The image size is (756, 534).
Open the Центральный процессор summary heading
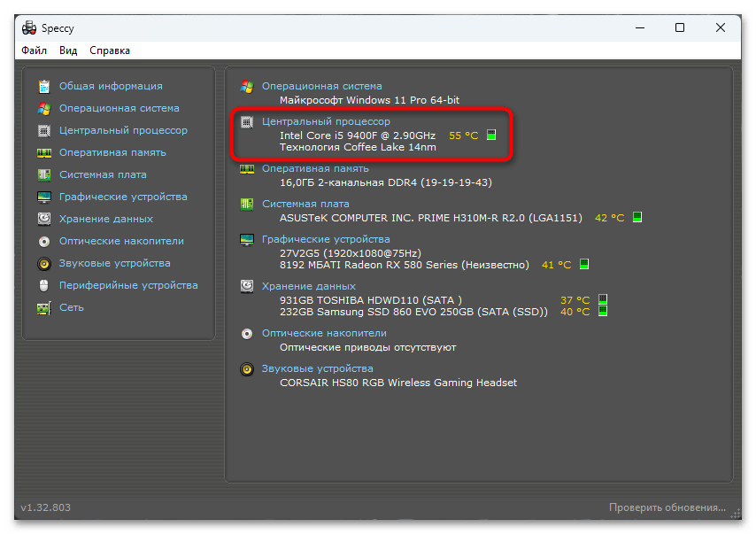[x=326, y=121]
